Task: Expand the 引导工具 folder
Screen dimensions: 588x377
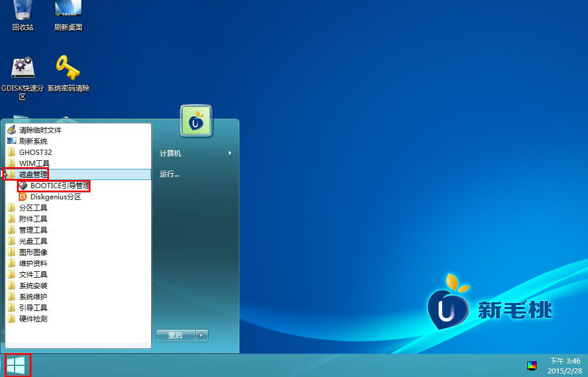Action: click(78, 307)
